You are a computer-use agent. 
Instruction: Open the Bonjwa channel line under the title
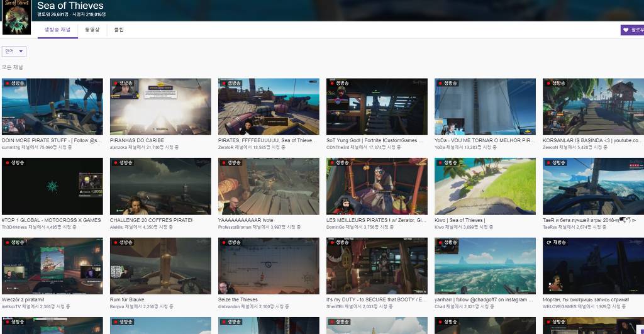(x=142, y=306)
